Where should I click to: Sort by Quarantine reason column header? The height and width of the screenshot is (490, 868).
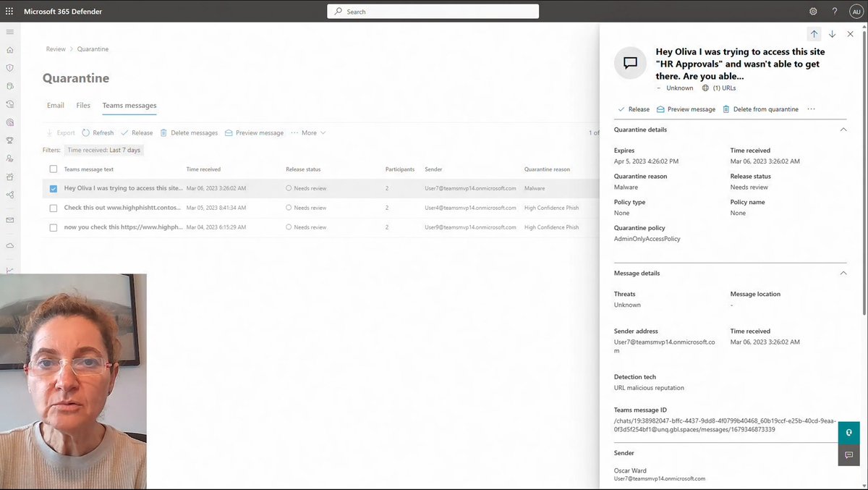tap(547, 169)
